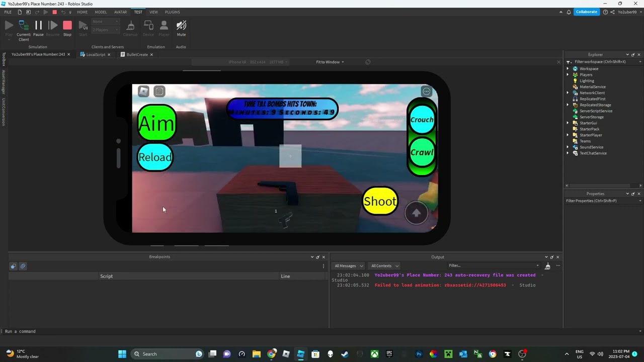Open the three-dot menu icon in the game view

[x=427, y=91]
